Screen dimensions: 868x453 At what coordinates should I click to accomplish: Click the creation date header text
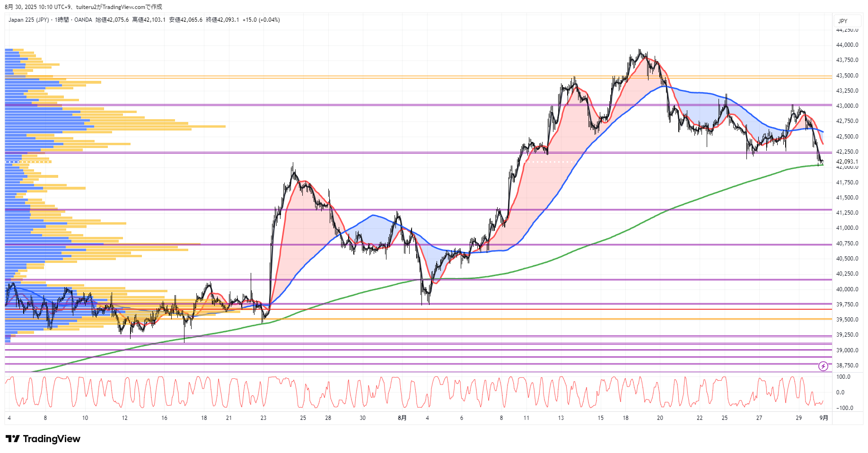tap(83, 7)
